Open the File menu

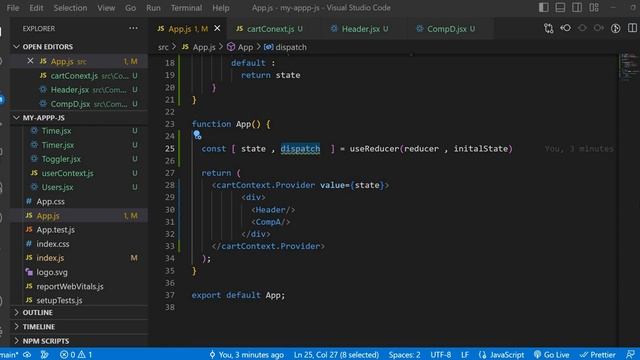point(13,8)
